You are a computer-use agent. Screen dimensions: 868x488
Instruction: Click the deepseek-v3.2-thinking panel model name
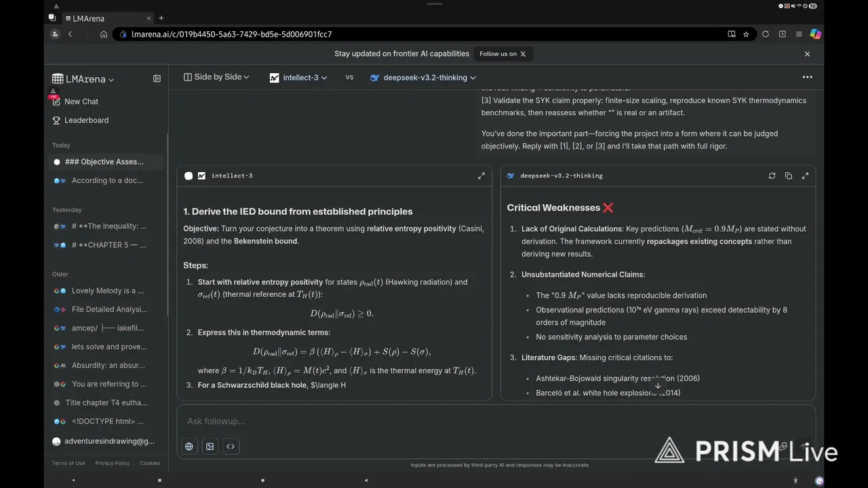tap(561, 176)
